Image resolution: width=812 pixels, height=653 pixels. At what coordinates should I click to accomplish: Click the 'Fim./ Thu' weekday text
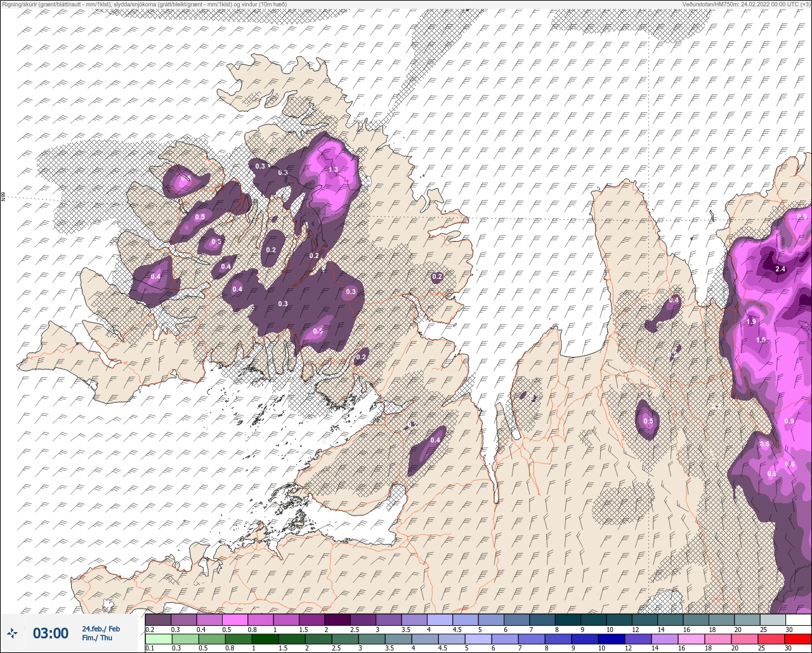[x=97, y=638]
